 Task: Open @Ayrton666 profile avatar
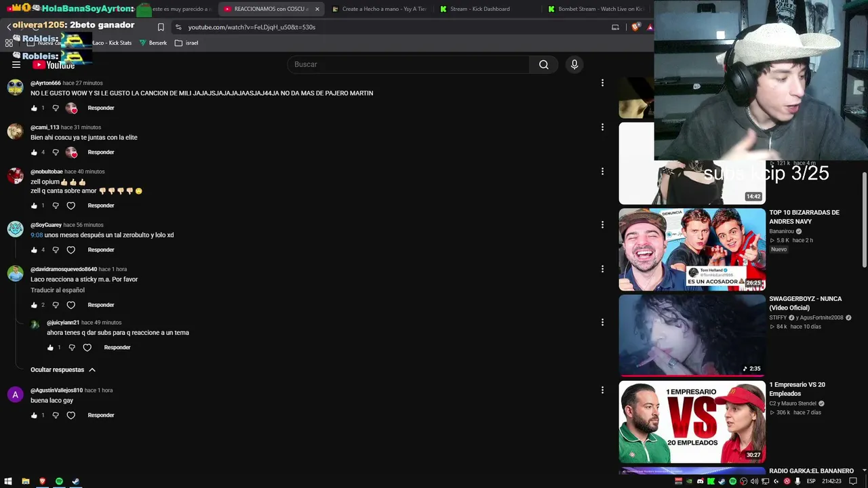point(15,87)
